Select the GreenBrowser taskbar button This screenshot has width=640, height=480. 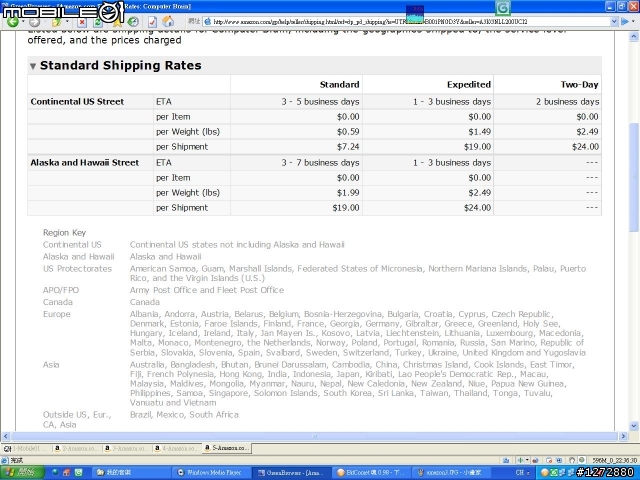click(291, 473)
